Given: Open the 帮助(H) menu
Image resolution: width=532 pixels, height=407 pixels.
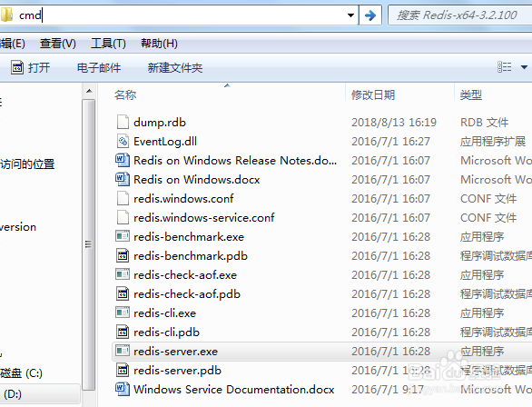Looking at the screenshot, I should [x=159, y=44].
